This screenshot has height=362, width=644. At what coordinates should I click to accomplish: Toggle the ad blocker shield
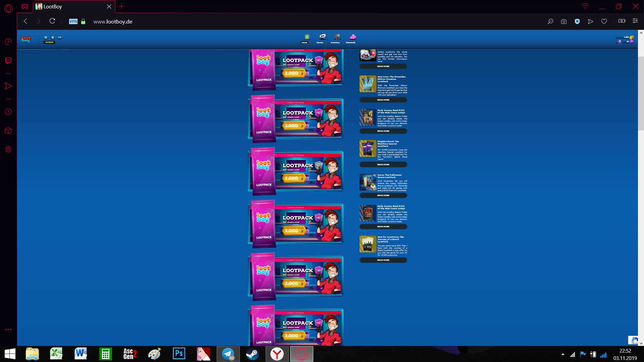point(577,21)
